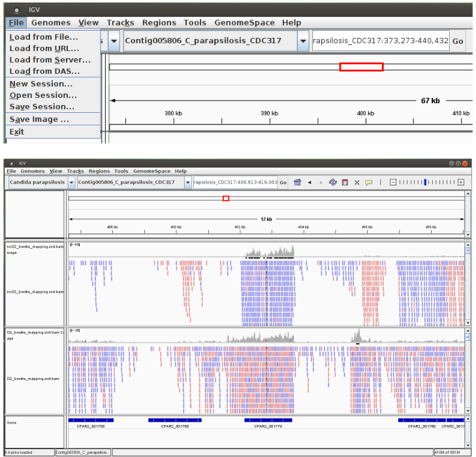
Task: Click the yellow popup behavior speech bubble
Action: pos(368,182)
